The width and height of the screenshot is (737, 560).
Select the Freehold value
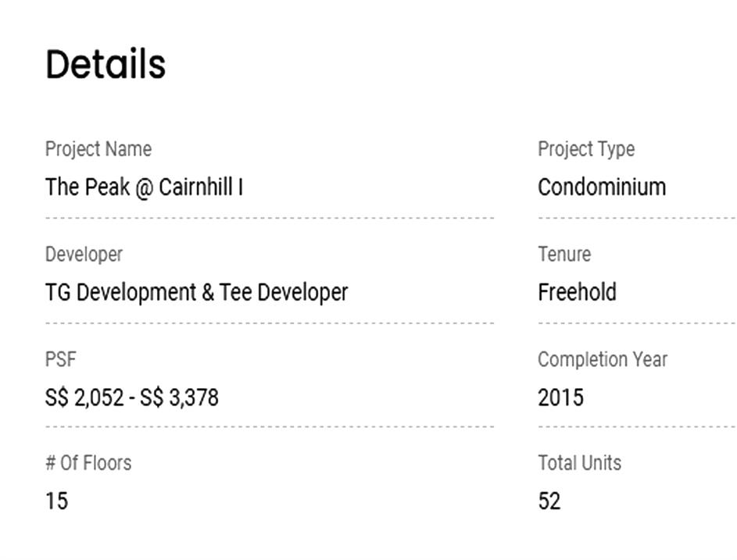[577, 293]
